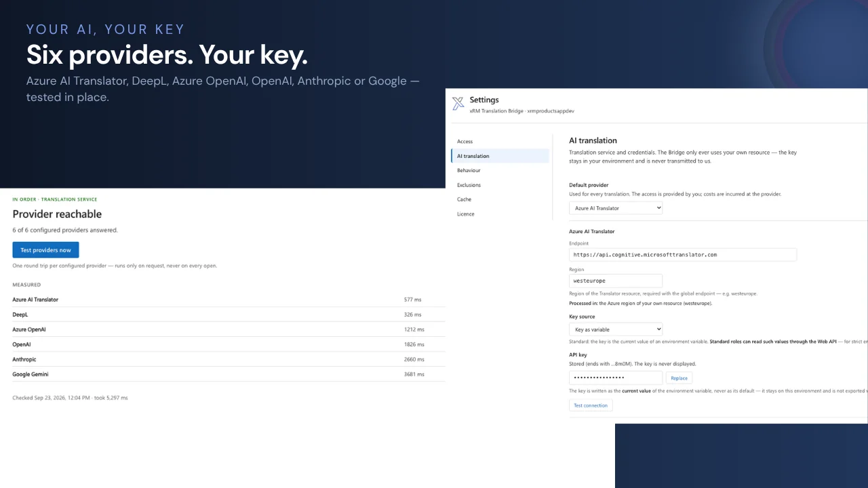Viewport: 868px width, 488px height.
Task: Select the Google Gemini measured row
Action: pyautogui.click(x=229, y=374)
